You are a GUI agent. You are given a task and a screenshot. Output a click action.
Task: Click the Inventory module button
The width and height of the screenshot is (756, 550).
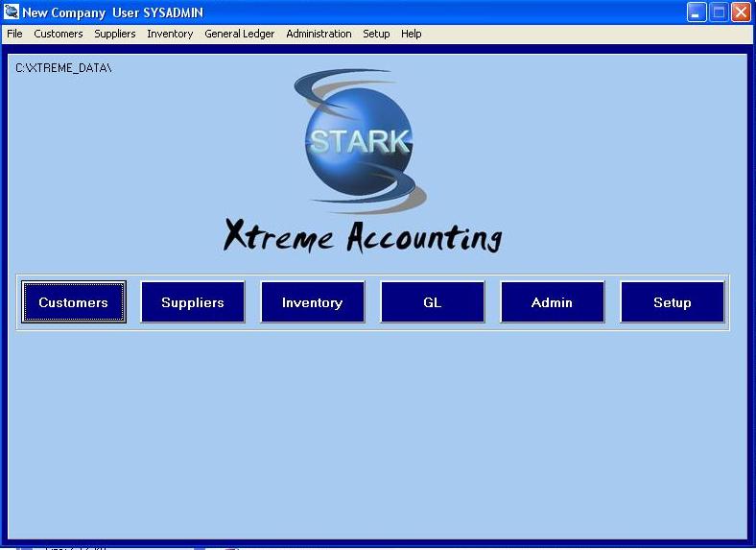pos(313,302)
